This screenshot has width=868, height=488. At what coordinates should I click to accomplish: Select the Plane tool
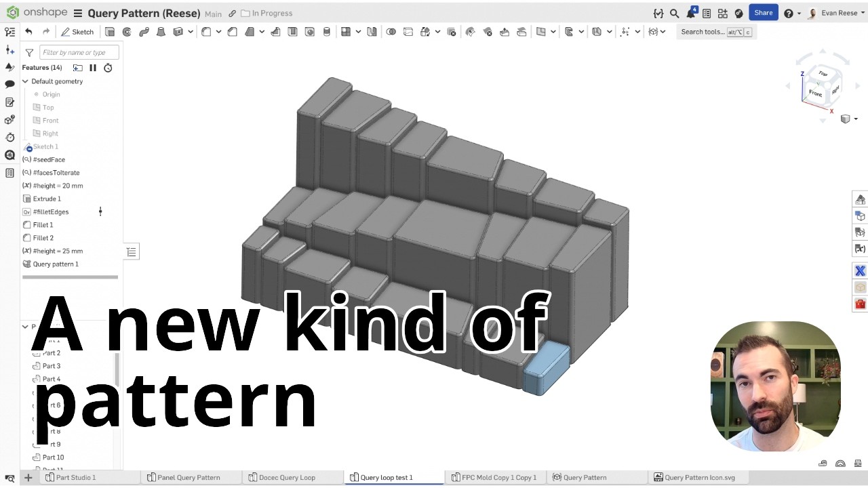(540, 32)
